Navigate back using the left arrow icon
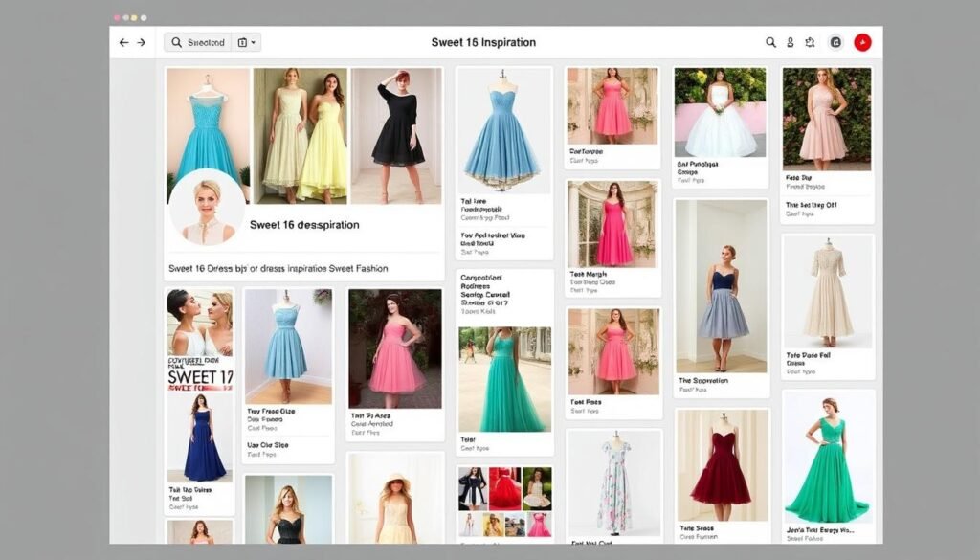Screen dimensions: 980x560 click(124, 42)
